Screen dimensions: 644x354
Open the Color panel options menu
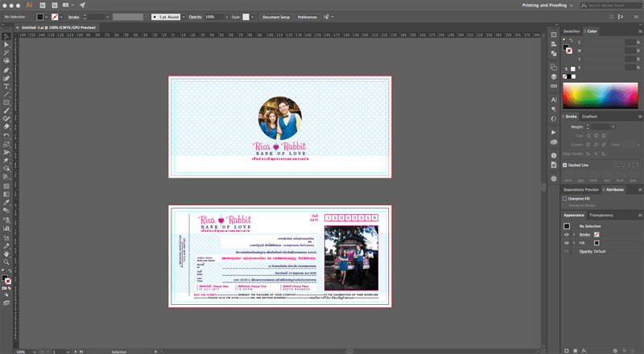click(x=640, y=31)
